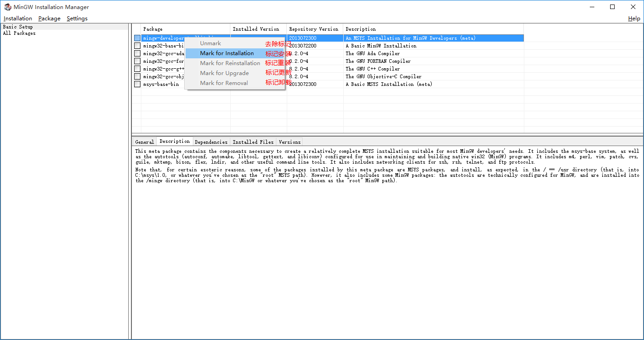Open the Settings menu
This screenshot has width=644, height=340.
(x=77, y=18)
